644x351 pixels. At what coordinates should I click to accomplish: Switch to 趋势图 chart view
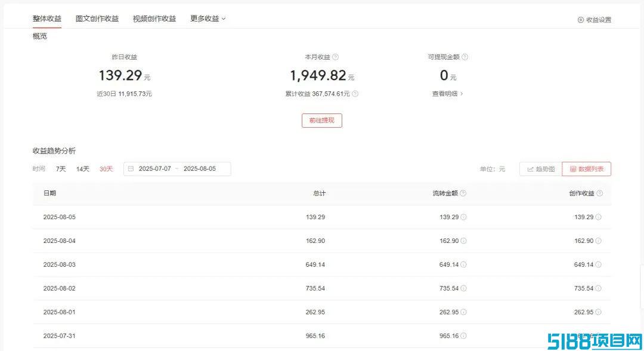click(x=541, y=169)
